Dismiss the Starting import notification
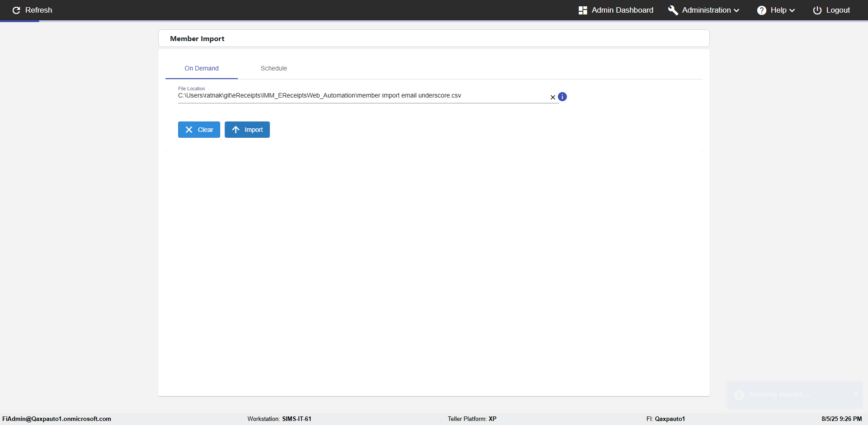The width and height of the screenshot is (868, 425). click(855, 394)
